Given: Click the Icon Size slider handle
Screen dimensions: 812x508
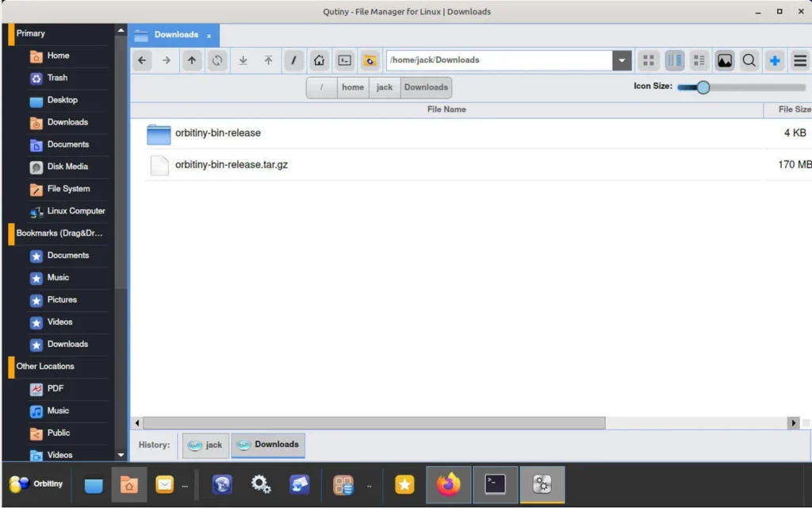Looking at the screenshot, I should click(703, 87).
